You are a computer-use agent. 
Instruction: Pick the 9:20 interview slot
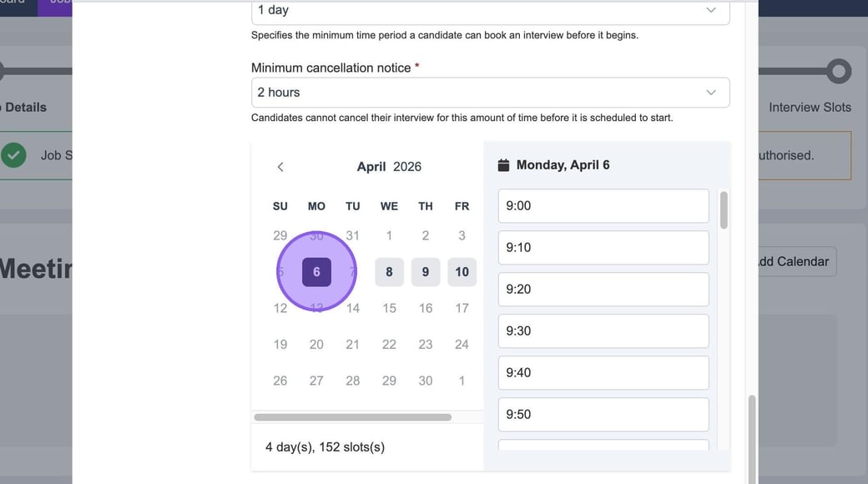tap(603, 290)
